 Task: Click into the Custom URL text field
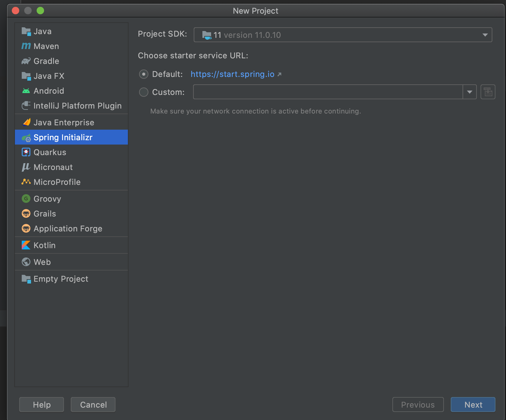[x=328, y=92]
